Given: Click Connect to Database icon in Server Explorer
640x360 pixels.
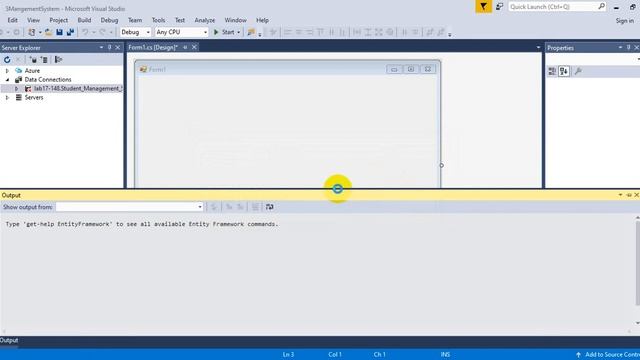Looking at the screenshot, I should click(x=33, y=60).
